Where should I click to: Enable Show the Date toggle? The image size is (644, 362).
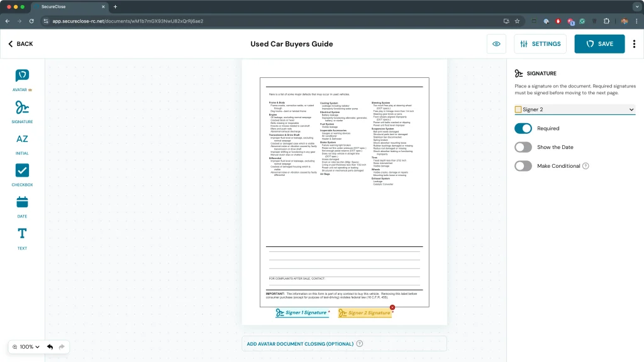(523, 147)
